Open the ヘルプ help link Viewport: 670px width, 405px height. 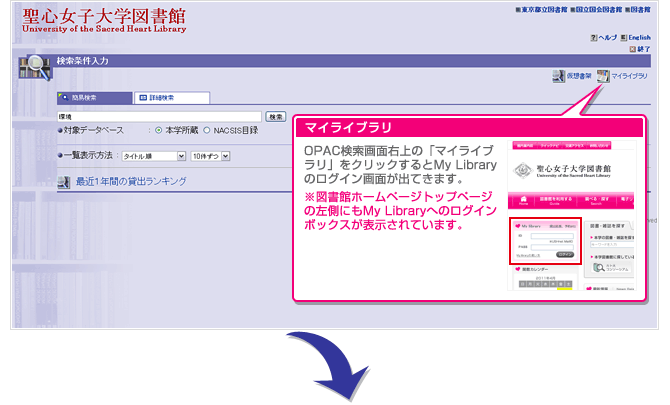[x=608, y=38]
